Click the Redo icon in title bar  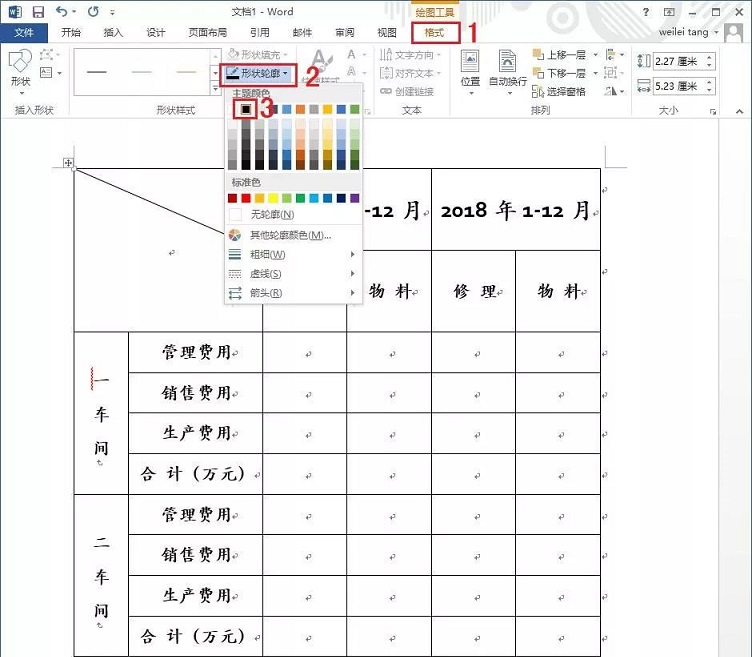(93, 12)
